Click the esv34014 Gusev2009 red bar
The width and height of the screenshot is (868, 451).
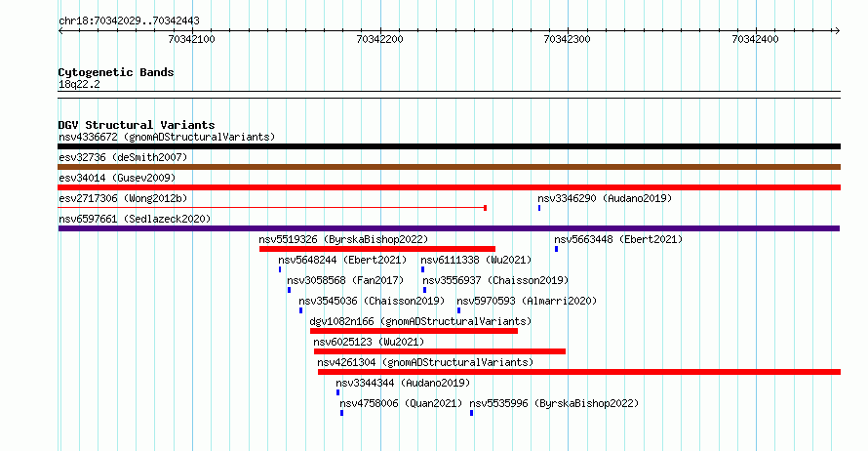click(449, 187)
